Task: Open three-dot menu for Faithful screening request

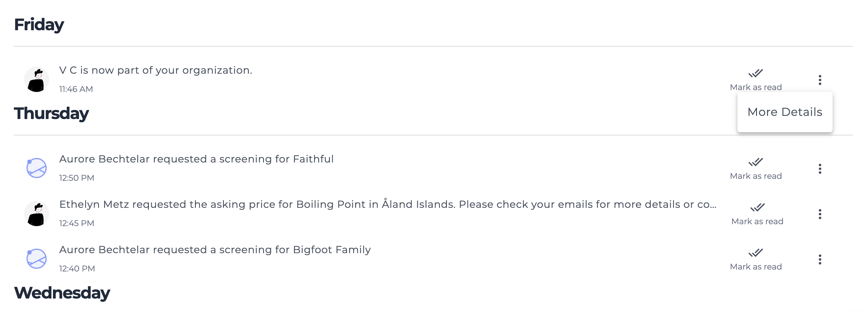Action: tap(820, 168)
